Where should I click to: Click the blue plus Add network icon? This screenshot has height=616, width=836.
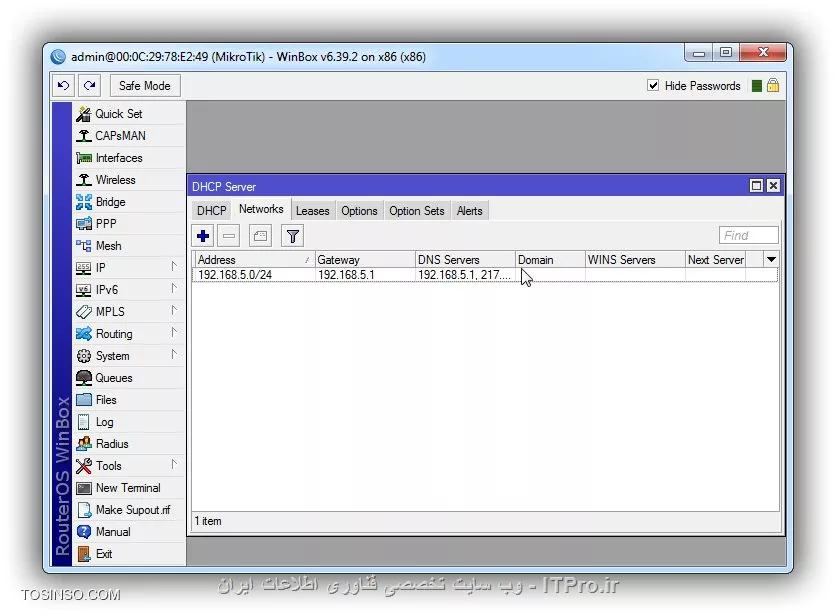point(204,236)
